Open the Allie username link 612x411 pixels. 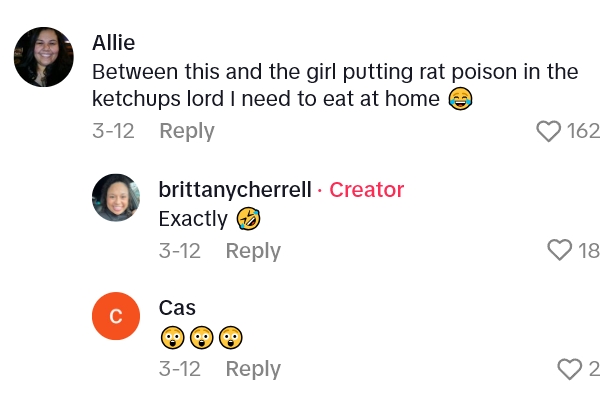tap(113, 43)
